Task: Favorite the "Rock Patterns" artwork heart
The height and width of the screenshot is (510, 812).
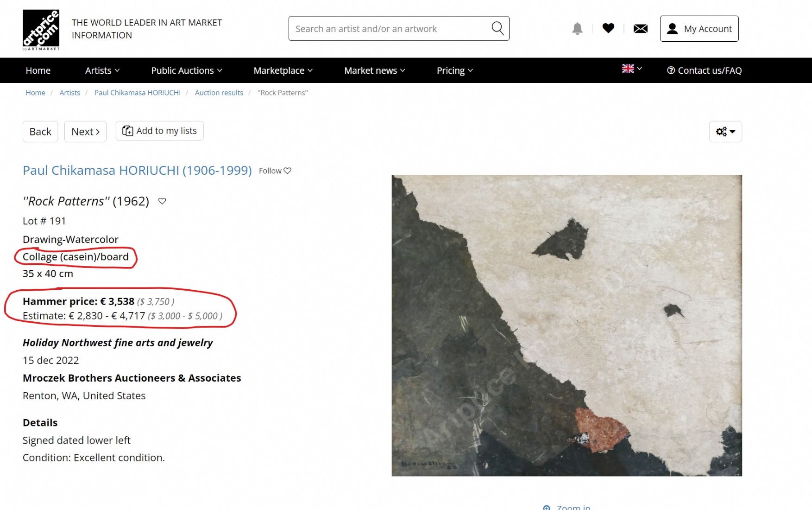Action: [162, 201]
